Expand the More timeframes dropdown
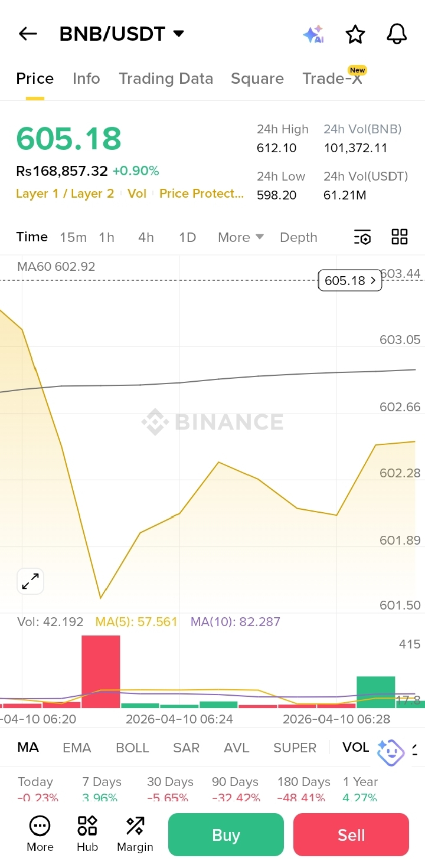The image size is (425, 868). (x=240, y=237)
